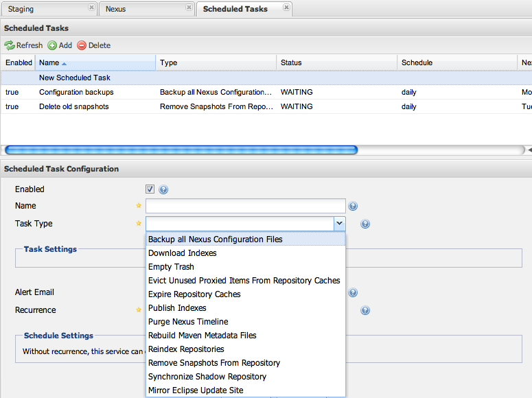Click daily schedule of Configuration backups row
This screenshot has width=532, height=398.
pos(409,92)
